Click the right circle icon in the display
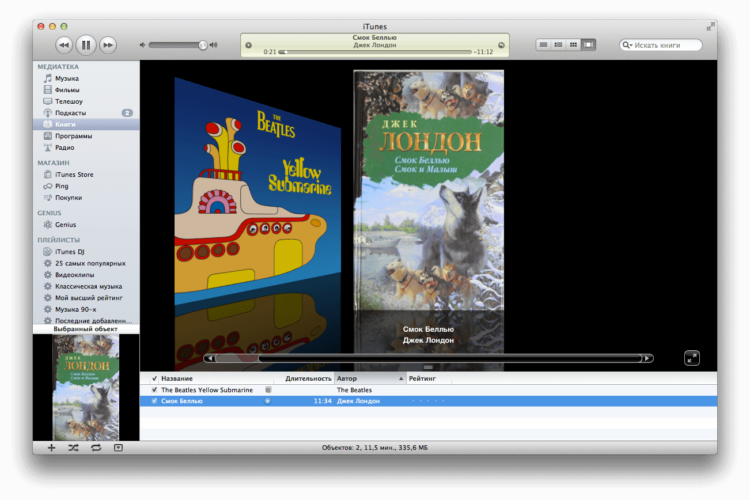This screenshot has width=750, height=500. click(501, 45)
